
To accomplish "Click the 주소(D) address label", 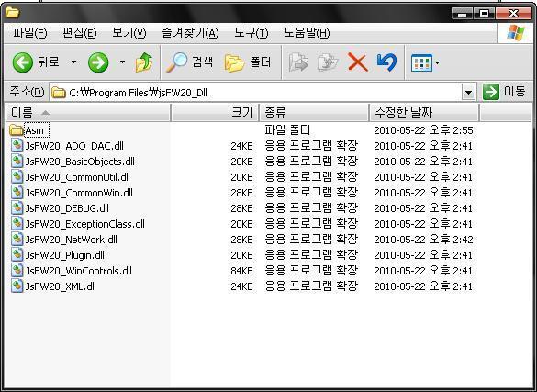I will pos(27,92).
